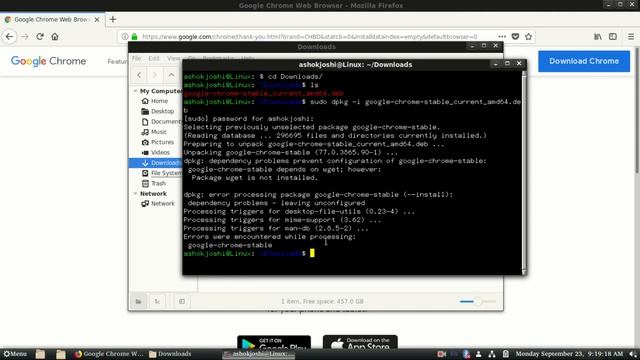This screenshot has height=360, width=640.
Task: Click the first folder launcher in taskbar
Action: tap(40, 354)
